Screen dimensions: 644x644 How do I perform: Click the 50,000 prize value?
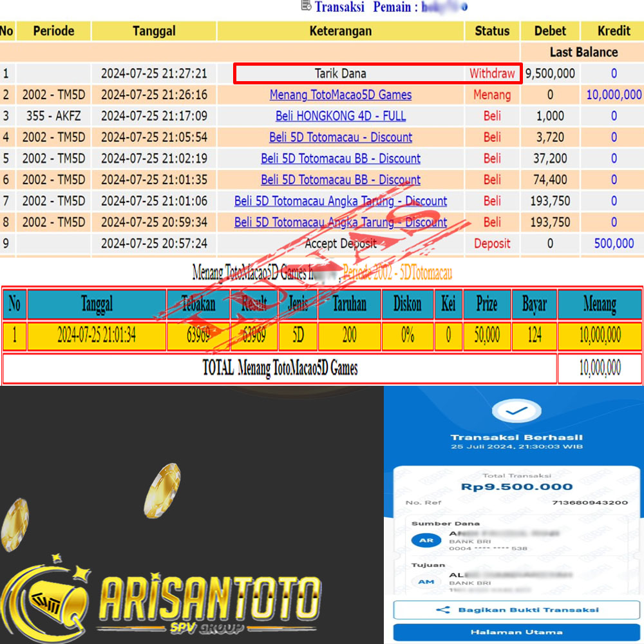coord(487,336)
